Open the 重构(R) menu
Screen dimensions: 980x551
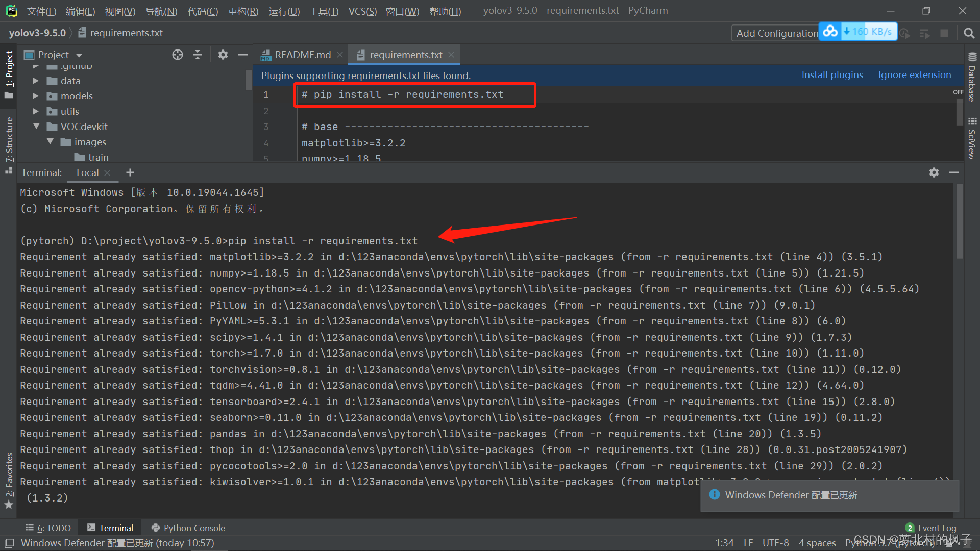(x=243, y=11)
